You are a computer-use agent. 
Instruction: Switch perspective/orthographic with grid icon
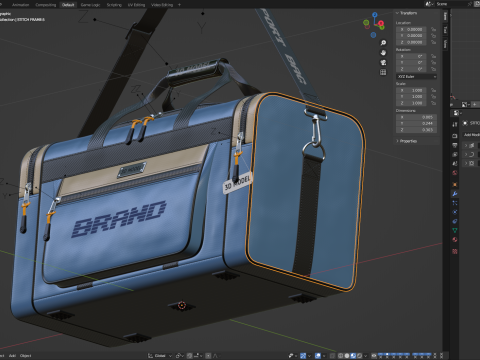383,72
